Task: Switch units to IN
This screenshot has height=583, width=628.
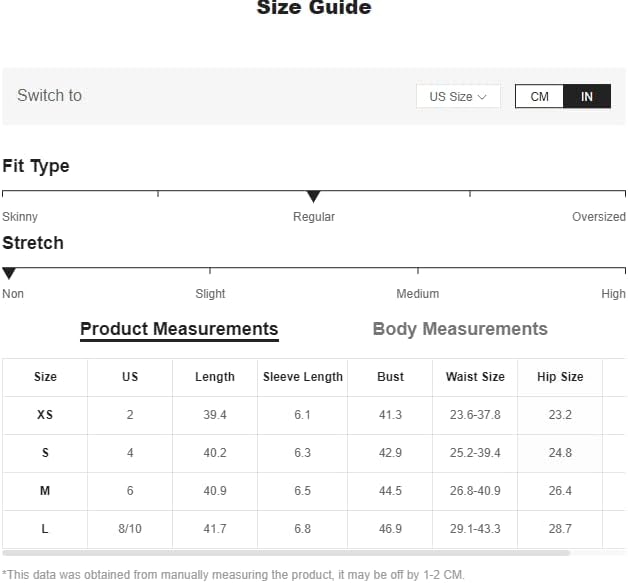Action: pyautogui.click(x=587, y=97)
